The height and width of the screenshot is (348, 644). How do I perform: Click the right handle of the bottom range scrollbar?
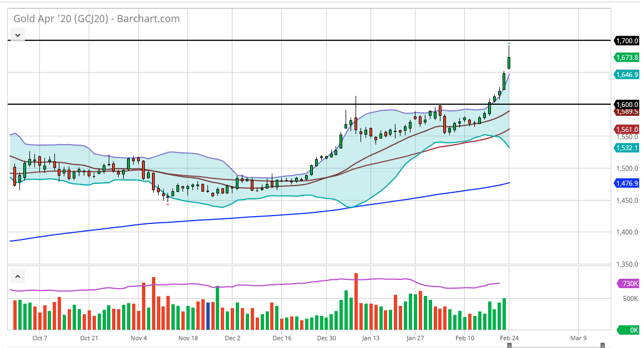tap(602, 346)
